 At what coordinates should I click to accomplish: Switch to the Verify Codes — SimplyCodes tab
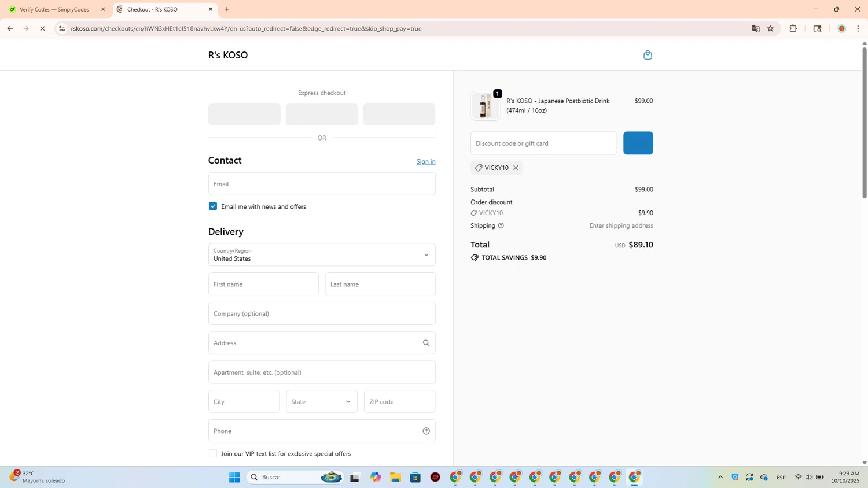54,9
